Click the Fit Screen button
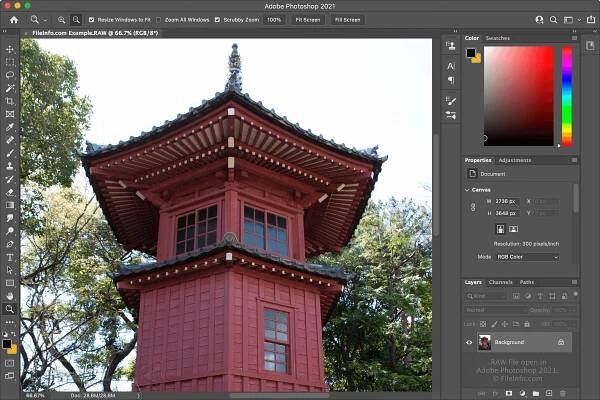This screenshot has height=400, width=600. [306, 19]
